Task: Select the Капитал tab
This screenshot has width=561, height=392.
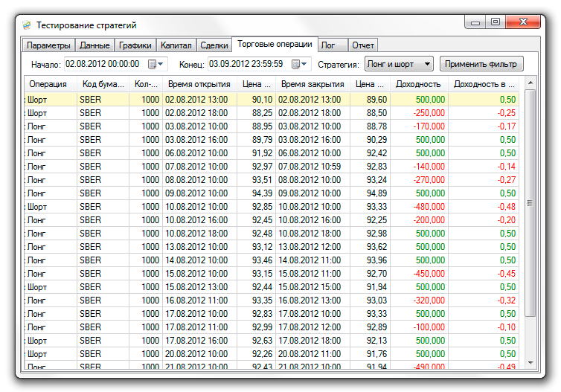Action: coord(176,45)
